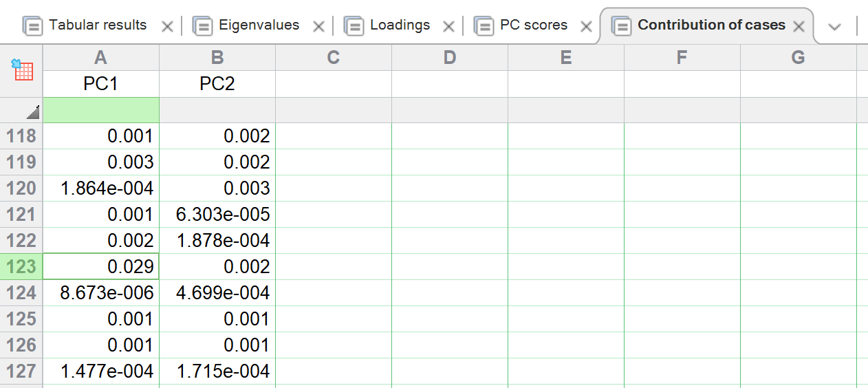The image size is (868, 388).
Task: Click the sheet icon on PC scores tab
Action: coord(484,26)
